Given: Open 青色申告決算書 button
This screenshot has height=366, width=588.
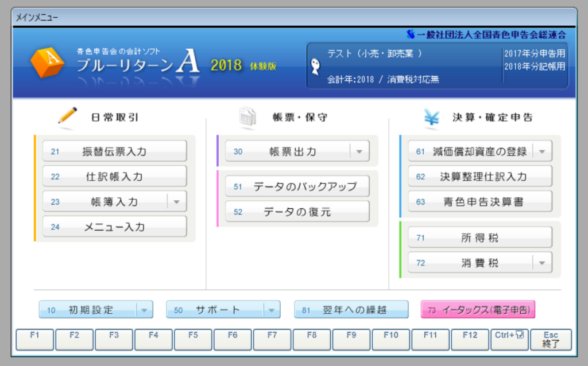Looking at the screenshot, I should [480, 201].
